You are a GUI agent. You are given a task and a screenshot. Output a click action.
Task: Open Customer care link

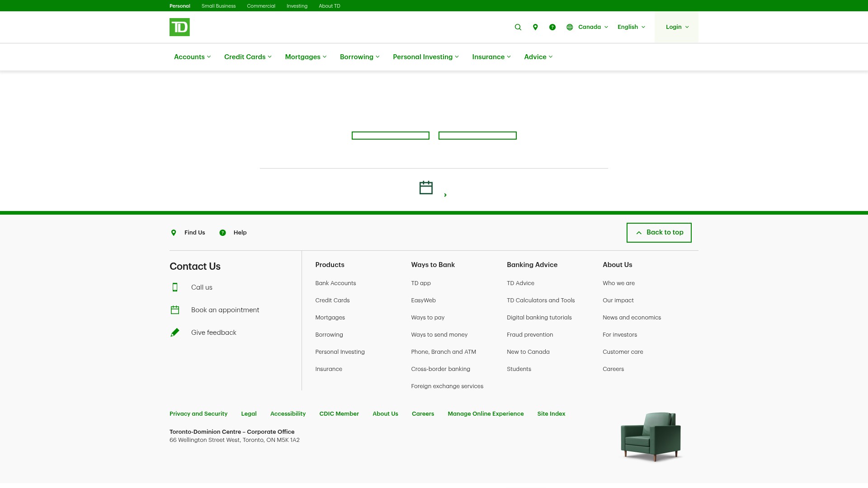[x=623, y=352]
